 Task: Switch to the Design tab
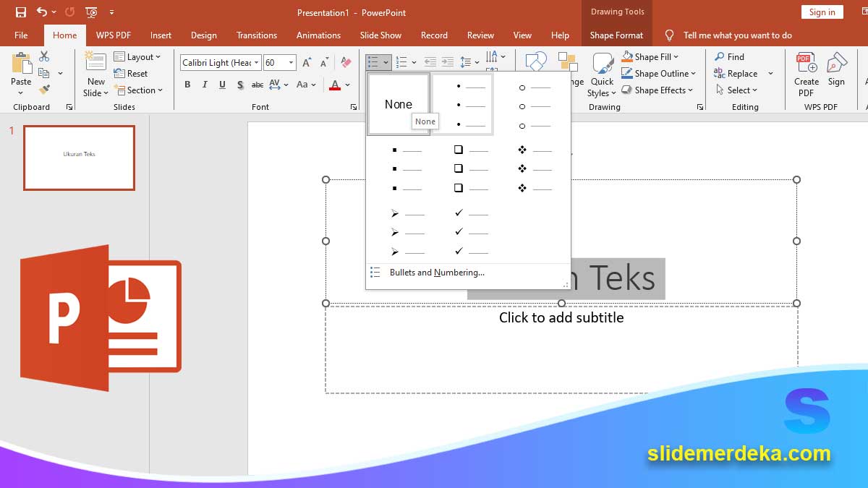204,35
